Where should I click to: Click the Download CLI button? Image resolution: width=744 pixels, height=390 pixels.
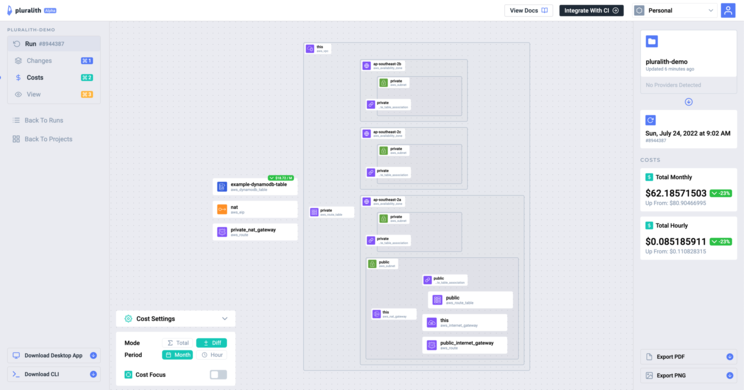54,374
